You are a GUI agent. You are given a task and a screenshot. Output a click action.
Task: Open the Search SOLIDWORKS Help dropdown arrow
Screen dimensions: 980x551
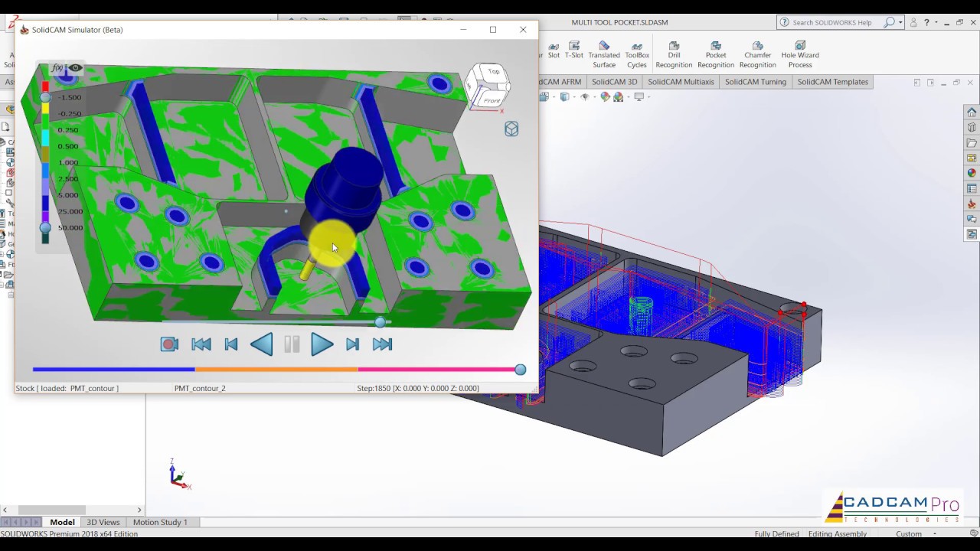tap(901, 23)
